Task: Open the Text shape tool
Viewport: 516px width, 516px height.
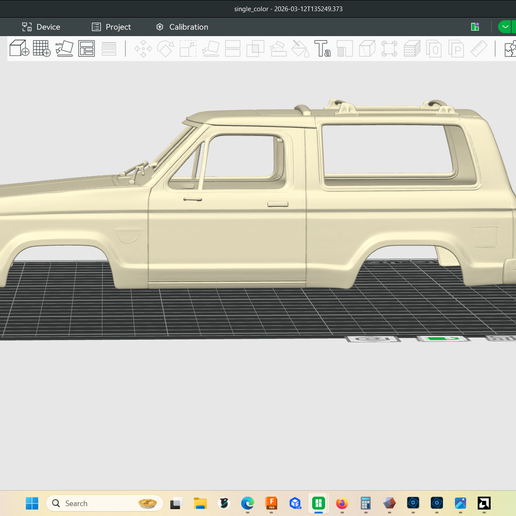Action: tap(322, 49)
